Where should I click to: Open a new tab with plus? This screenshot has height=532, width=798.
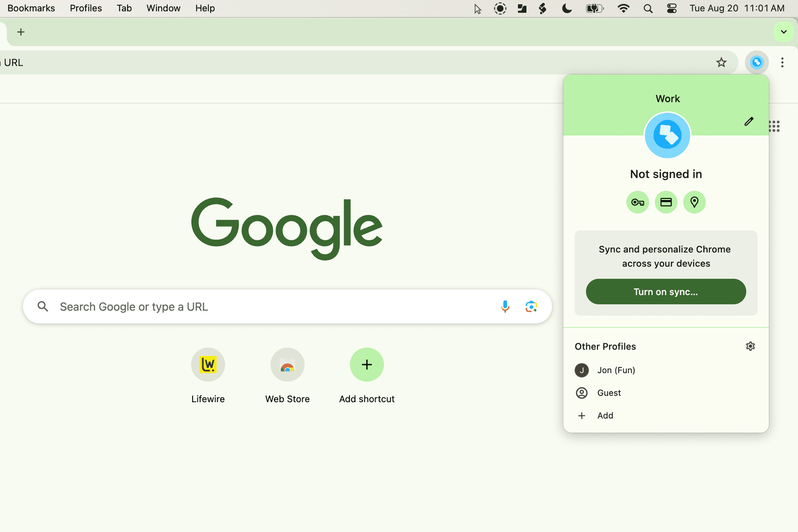point(21,32)
